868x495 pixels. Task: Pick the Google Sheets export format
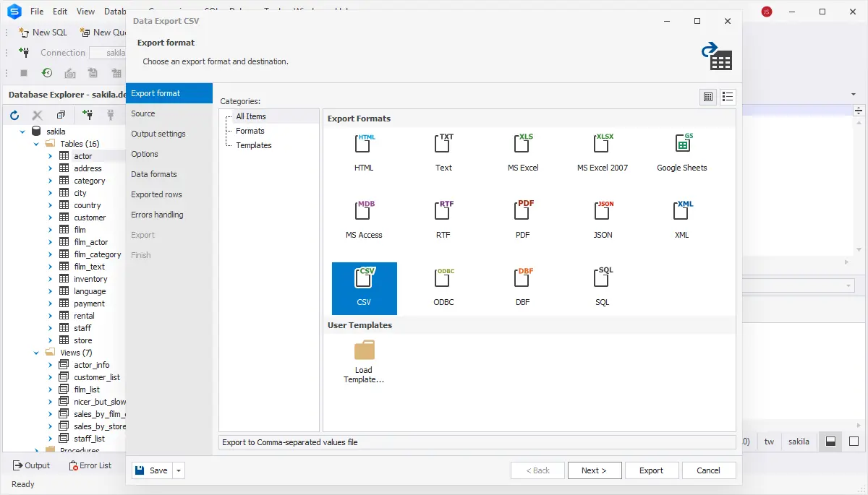[681, 145]
